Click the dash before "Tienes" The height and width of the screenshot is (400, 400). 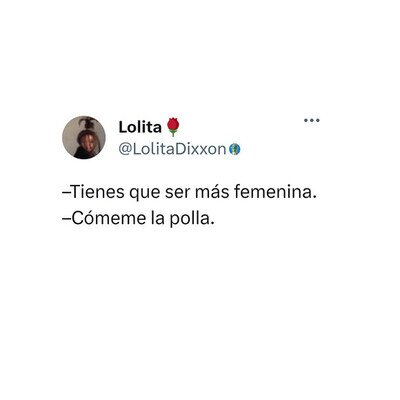point(66,192)
